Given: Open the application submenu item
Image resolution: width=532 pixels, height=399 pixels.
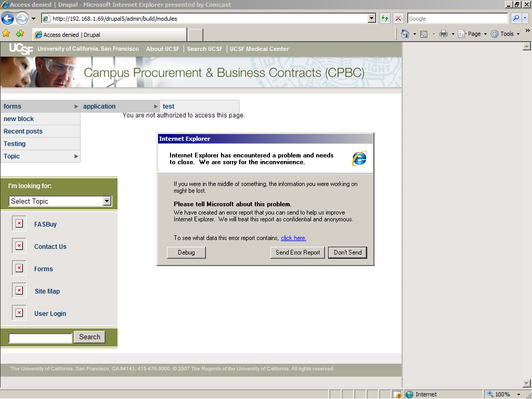Looking at the screenshot, I should click(120, 107).
